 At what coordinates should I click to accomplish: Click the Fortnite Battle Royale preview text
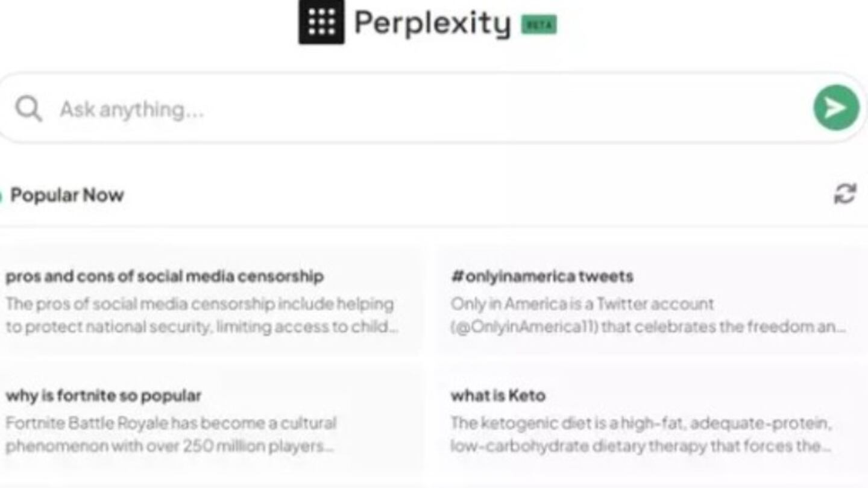coord(171,434)
